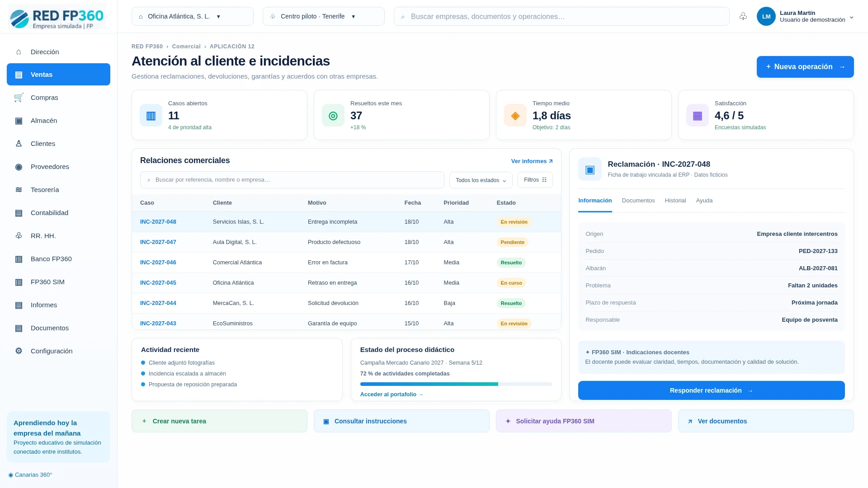Open the Filtros button
Image resolution: width=868 pixels, height=488 pixels.
535,180
